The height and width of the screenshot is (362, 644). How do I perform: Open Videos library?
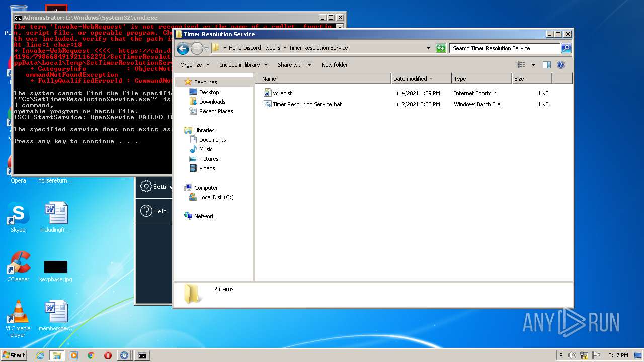coord(207,168)
